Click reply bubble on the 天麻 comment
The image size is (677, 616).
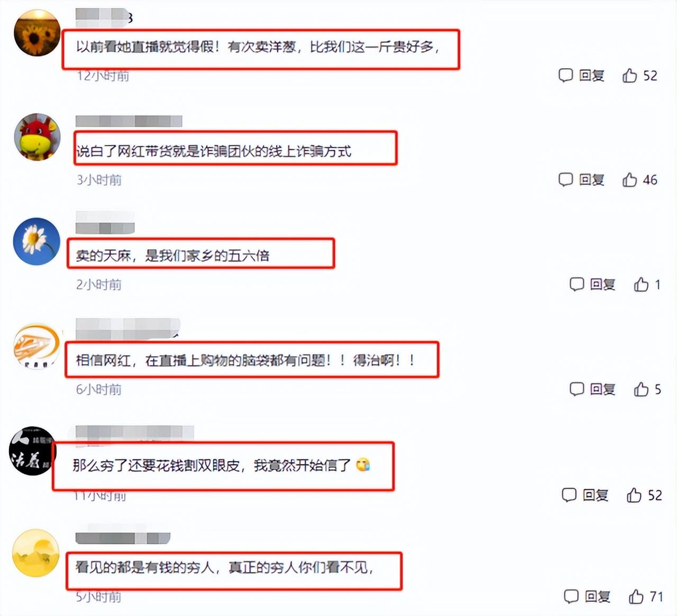point(577,284)
